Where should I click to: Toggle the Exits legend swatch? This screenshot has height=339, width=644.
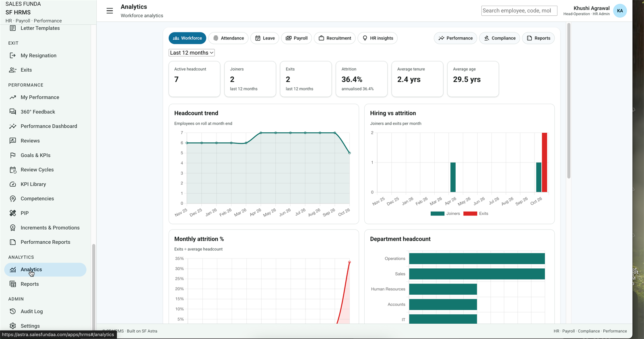470,214
